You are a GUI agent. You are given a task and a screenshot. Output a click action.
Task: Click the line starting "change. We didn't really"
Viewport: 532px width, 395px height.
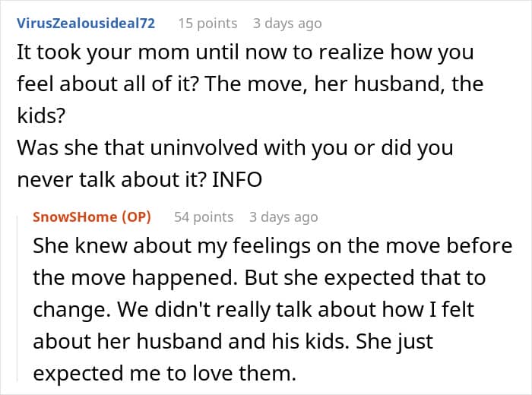[253, 309]
